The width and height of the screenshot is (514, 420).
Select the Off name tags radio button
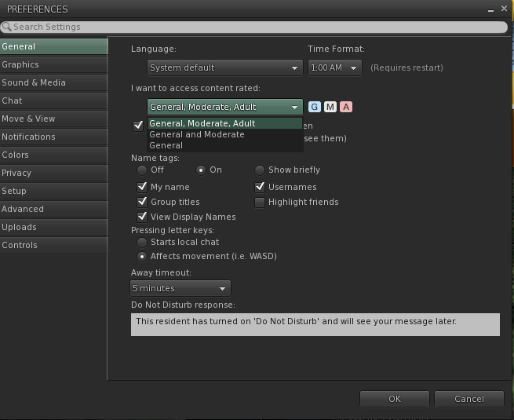[x=142, y=170]
